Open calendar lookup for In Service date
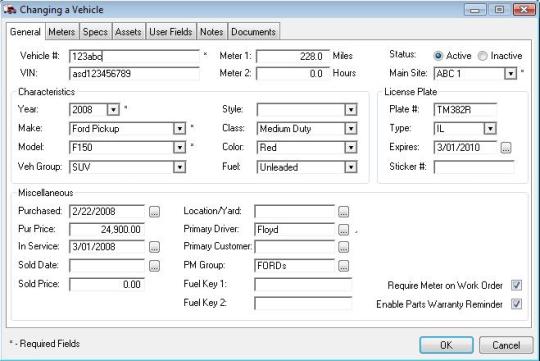Viewport: 540px width, 361px height. [x=154, y=247]
